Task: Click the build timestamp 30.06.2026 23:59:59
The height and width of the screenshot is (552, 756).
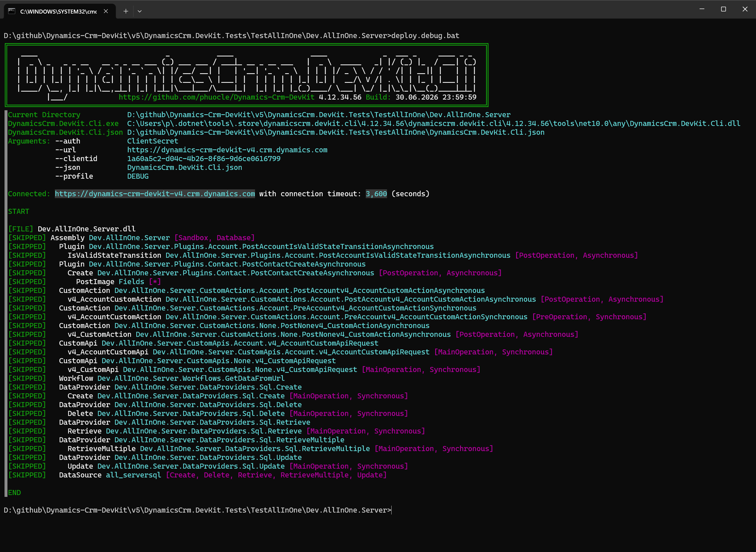Action: (436, 97)
